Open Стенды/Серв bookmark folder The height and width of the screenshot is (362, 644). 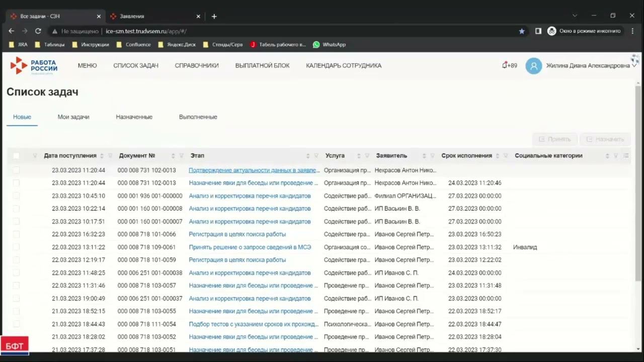[x=222, y=44]
